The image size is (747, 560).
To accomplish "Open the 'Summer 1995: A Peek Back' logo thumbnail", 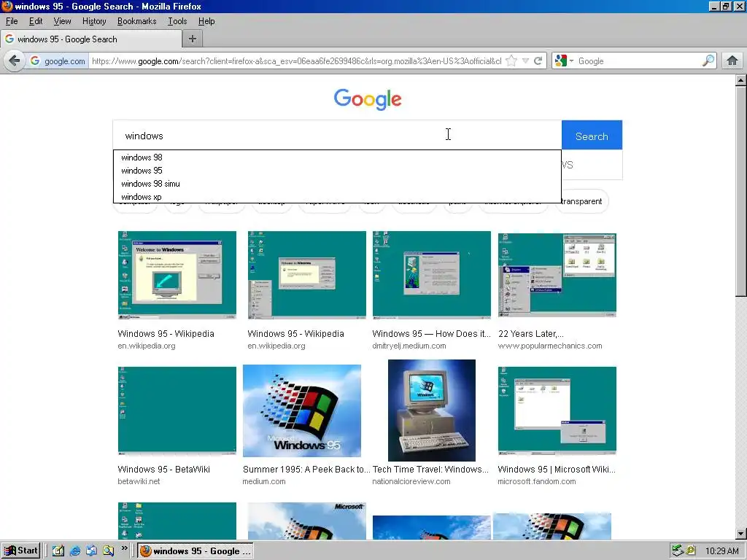I will [301, 411].
